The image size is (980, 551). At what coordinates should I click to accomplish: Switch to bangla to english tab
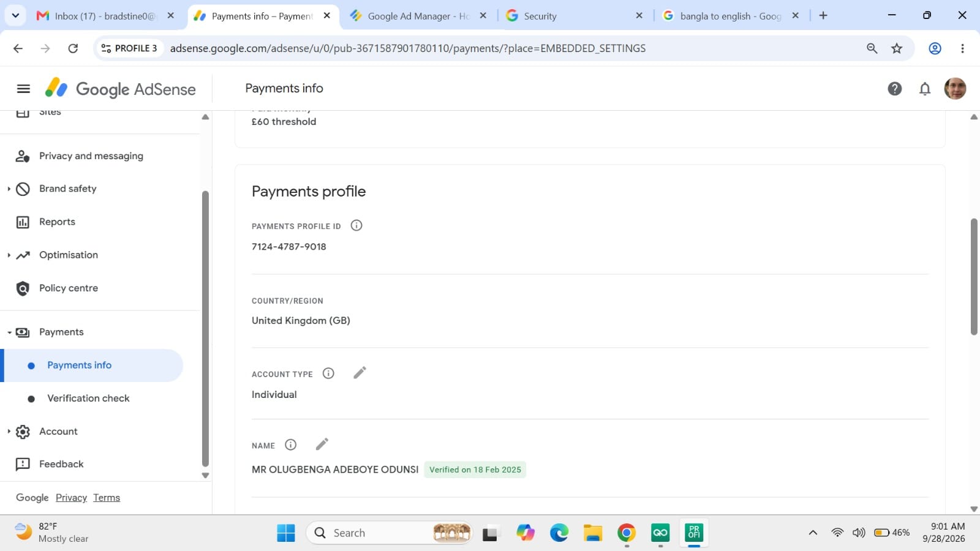[731, 16]
